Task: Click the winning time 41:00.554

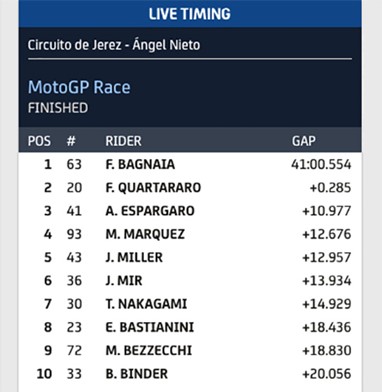Action: pos(321,164)
